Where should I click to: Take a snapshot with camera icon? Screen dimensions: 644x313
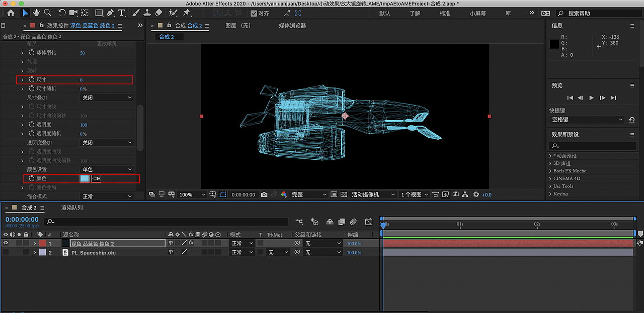click(264, 194)
